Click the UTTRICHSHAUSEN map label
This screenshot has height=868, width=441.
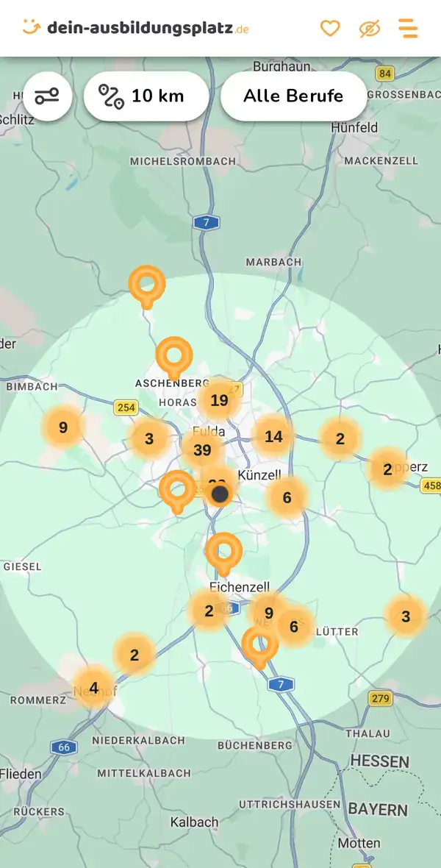tap(290, 804)
